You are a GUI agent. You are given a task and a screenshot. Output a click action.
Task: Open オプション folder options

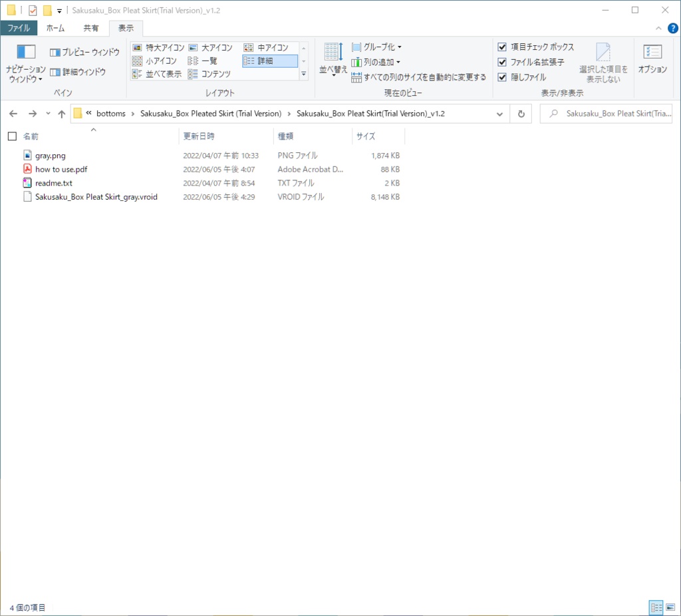pyautogui.click(x=652, y=59)
